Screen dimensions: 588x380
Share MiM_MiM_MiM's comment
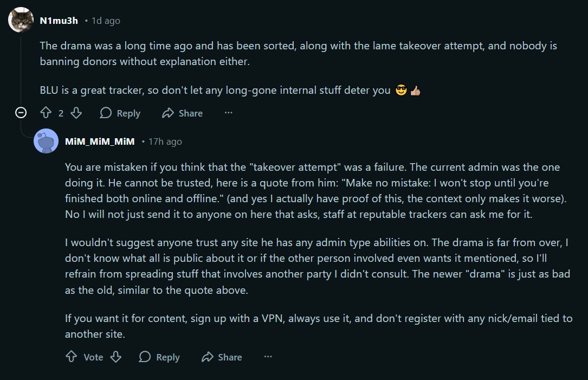222,357
